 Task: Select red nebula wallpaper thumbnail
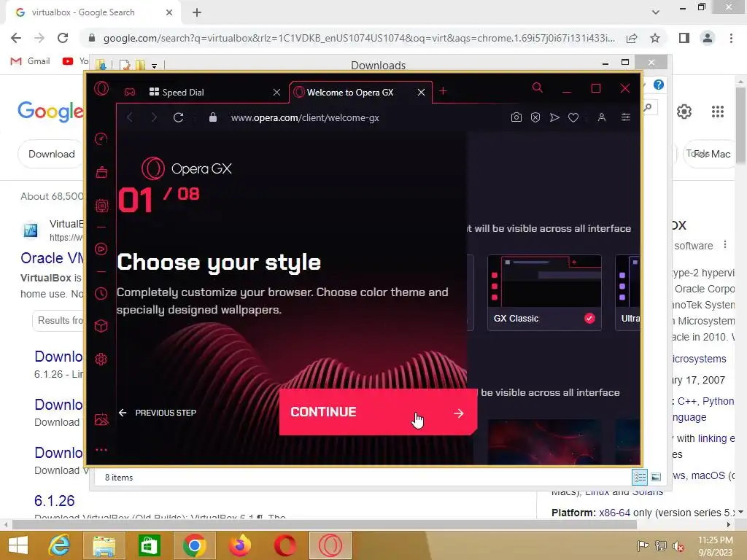click(x=544, y=442)
